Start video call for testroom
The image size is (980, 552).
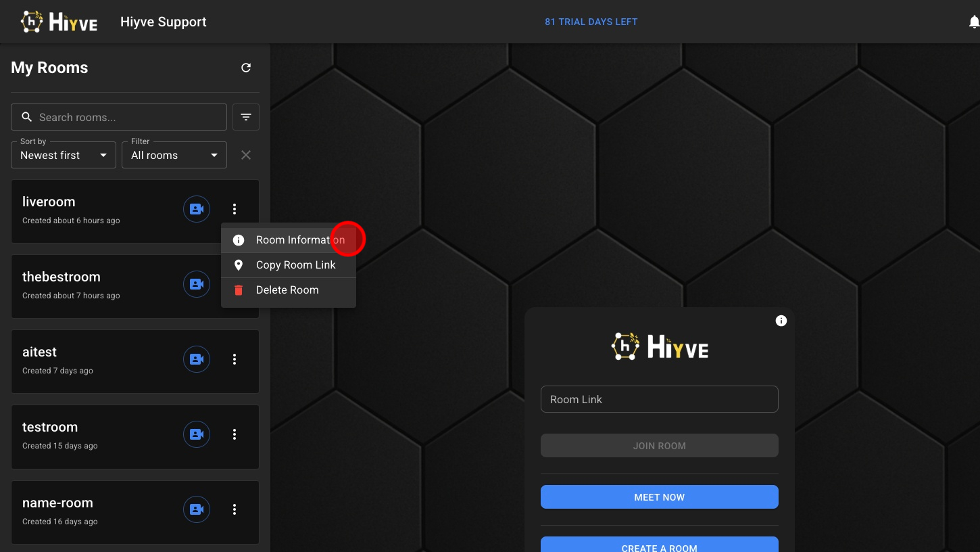click(197, 434)
